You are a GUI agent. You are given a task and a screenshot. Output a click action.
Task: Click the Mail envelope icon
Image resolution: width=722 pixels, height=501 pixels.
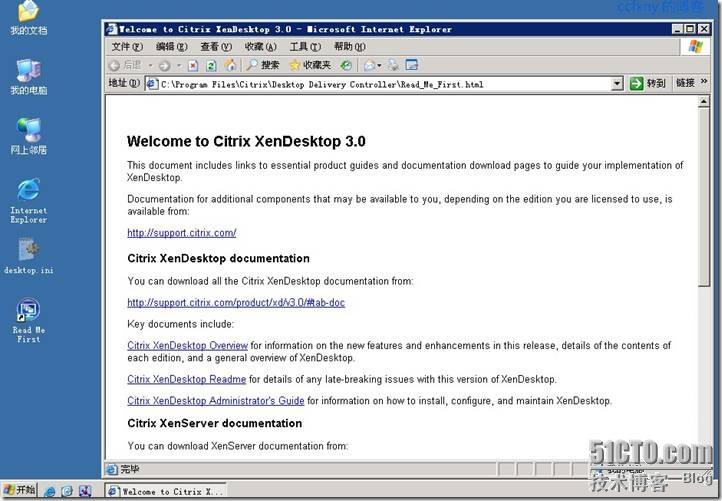[x=369, y=65]
